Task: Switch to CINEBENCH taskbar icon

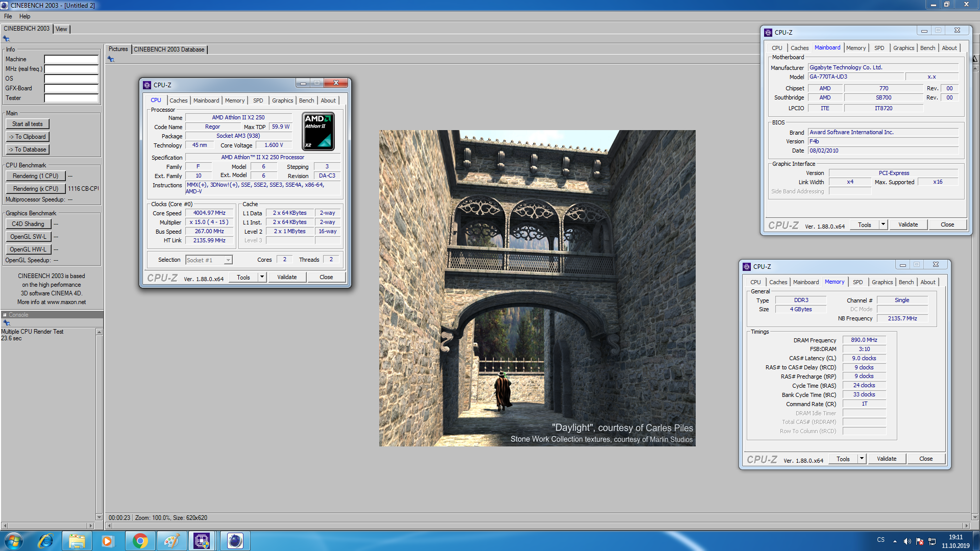Action: point(235,541)
